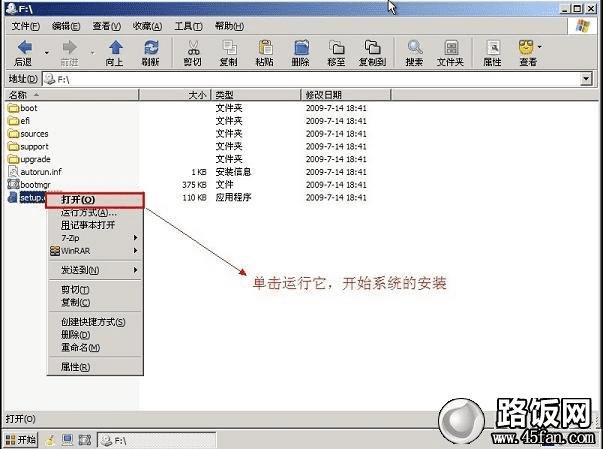The width and height of the screenshot is (603, 449).
Task: Click the Delete (删除) toolbar icon
Action: [301, 48]
